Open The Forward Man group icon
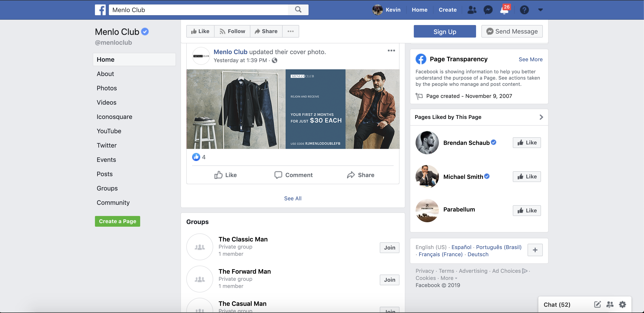Image resolution: width=644 pixels, height=313 pixels. [x=200, y=279]
